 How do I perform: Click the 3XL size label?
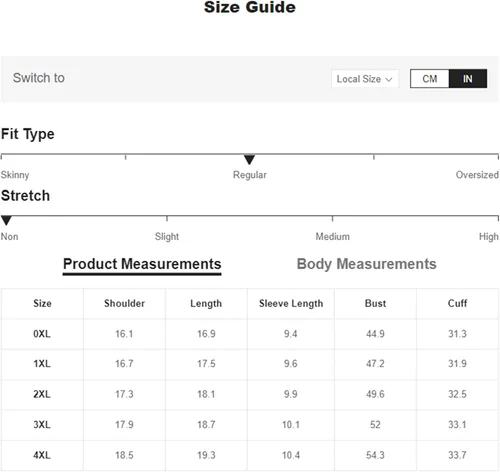coord(42,425)
